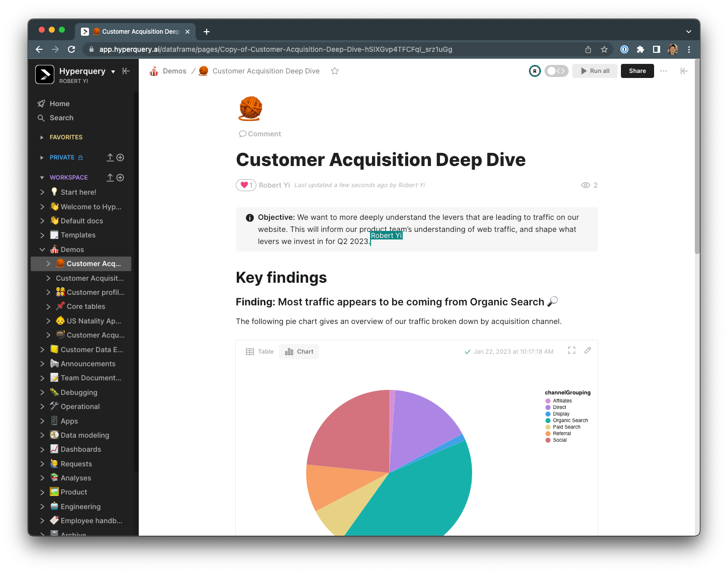Image resolution: width=728 pixels, height=573 pixels.
Task: Expand the Private section in sidebar
Action: [42, 157]
